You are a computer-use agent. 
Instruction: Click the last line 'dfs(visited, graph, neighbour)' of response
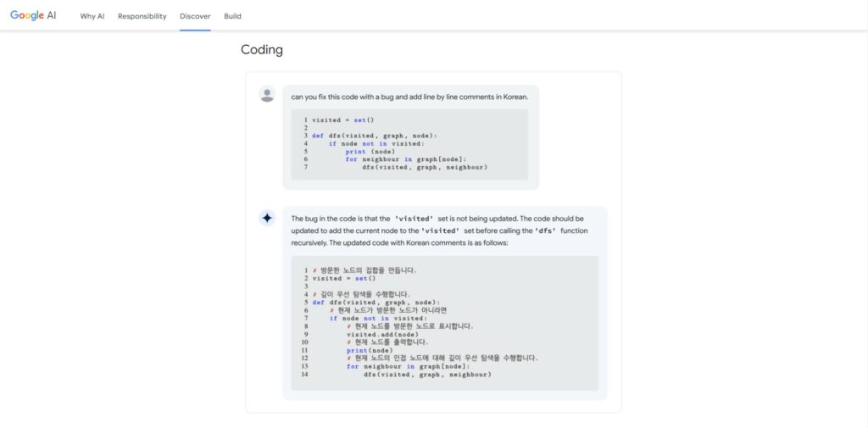tap(427, 375)
